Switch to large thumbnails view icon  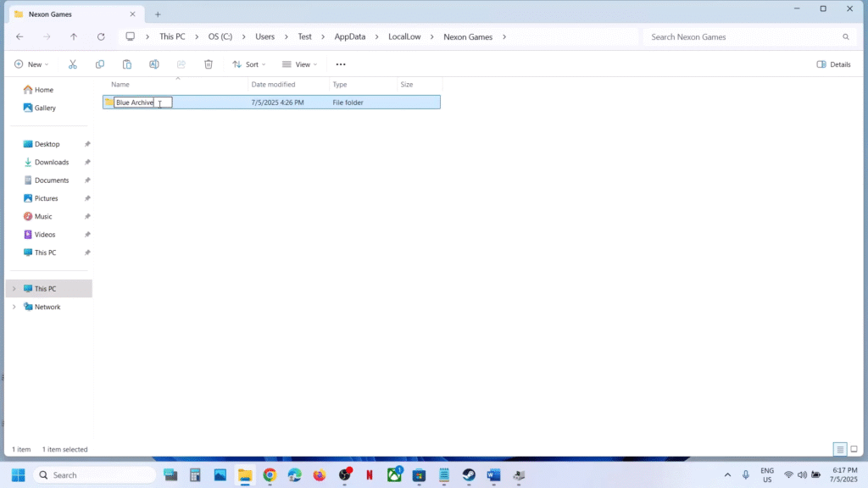coord(854,449)
